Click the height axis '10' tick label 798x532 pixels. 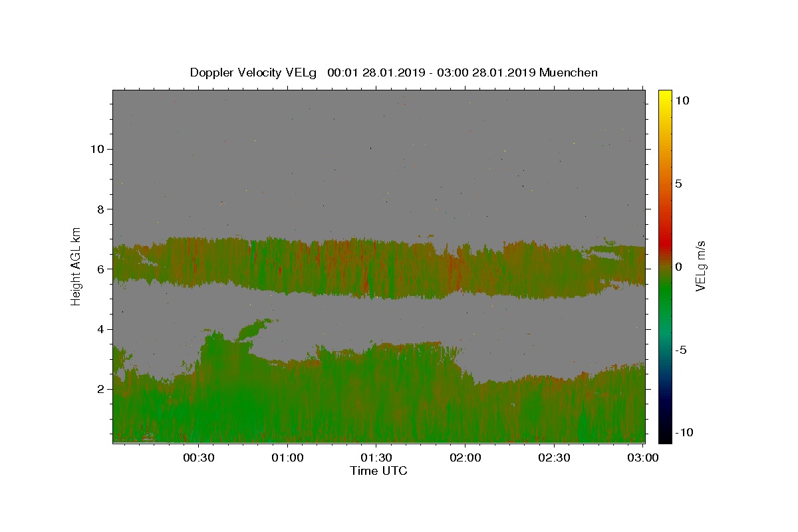coord(96,149)
